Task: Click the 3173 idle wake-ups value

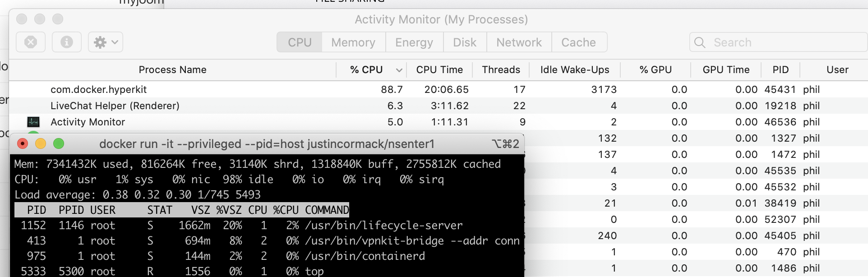Action: tap(604, 89)
